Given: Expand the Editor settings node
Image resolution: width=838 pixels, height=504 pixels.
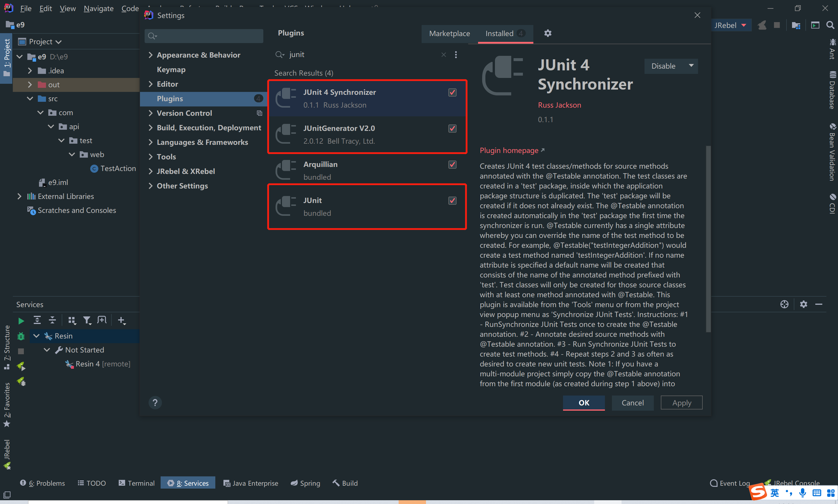Looking at the screenshot, I should [x=150, y=84].
